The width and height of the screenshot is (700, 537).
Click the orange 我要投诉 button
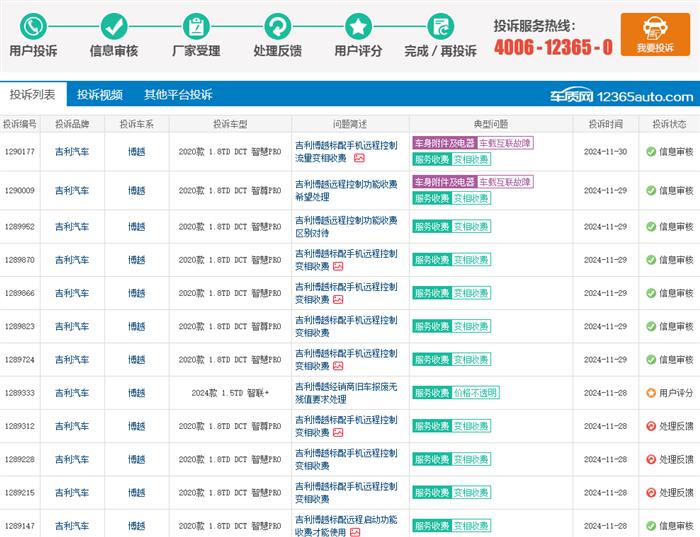tap(655, 34)
